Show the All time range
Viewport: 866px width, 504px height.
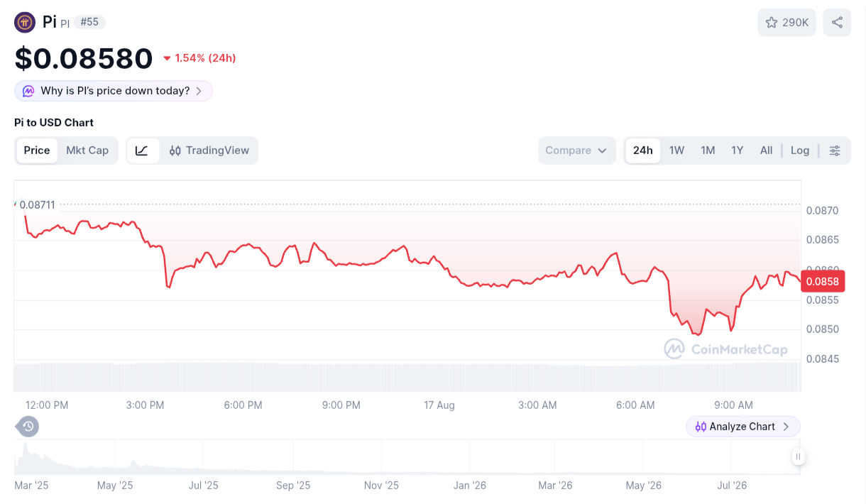point(766,150)
